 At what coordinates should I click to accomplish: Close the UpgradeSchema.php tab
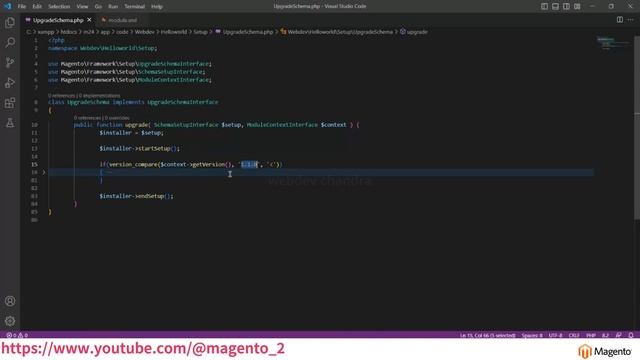89,20
